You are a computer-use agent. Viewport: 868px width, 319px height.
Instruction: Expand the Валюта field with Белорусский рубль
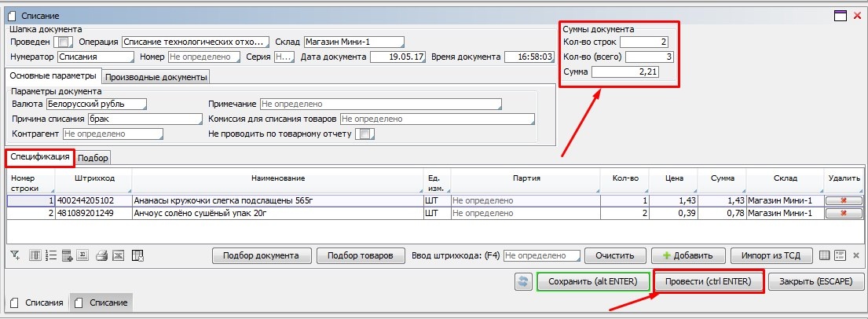coord(96,103)
